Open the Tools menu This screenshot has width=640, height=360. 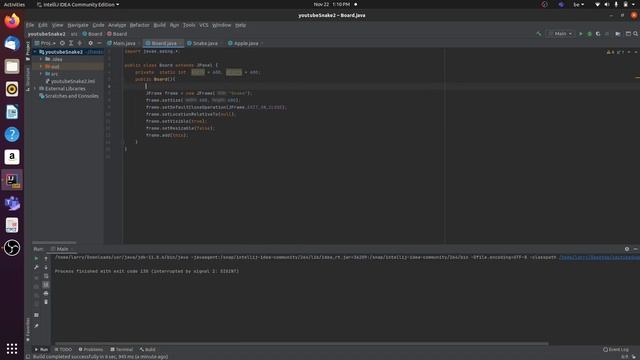coord(189,25)
